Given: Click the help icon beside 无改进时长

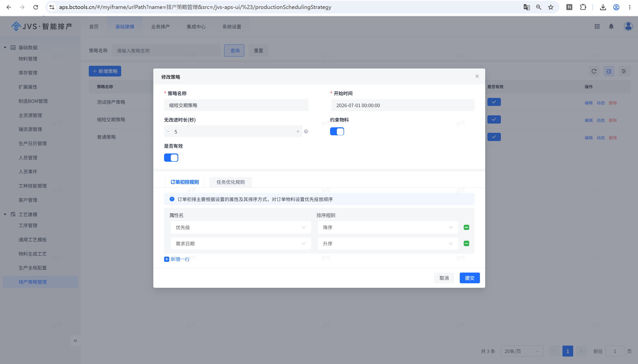Looking at the screenshot, I should pyautogui.click(x=306, y=132).
